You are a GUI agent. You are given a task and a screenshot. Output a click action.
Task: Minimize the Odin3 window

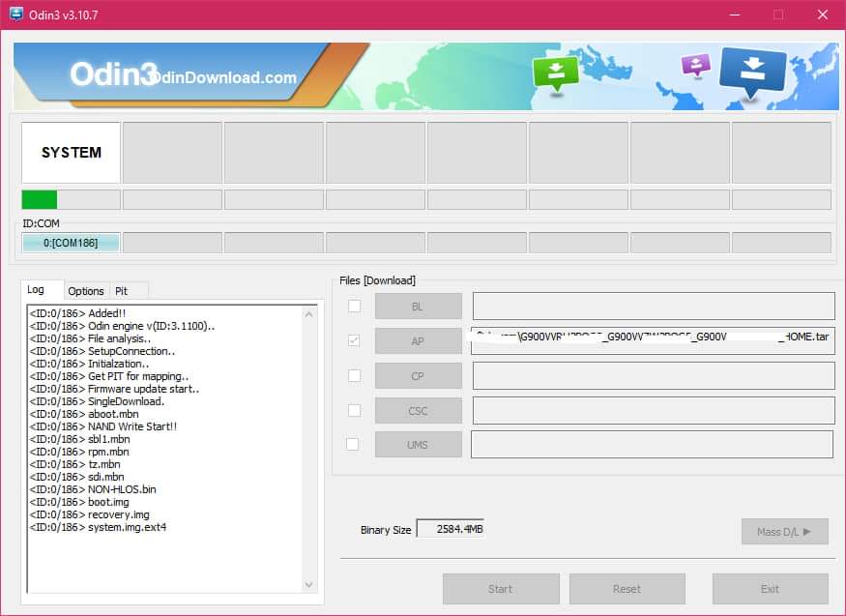pyautogui.click(x=734, y=15)
